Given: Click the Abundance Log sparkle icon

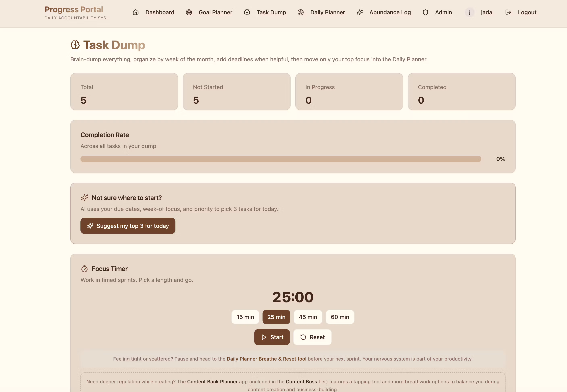Looking at the screenshot, I should 360,12.
